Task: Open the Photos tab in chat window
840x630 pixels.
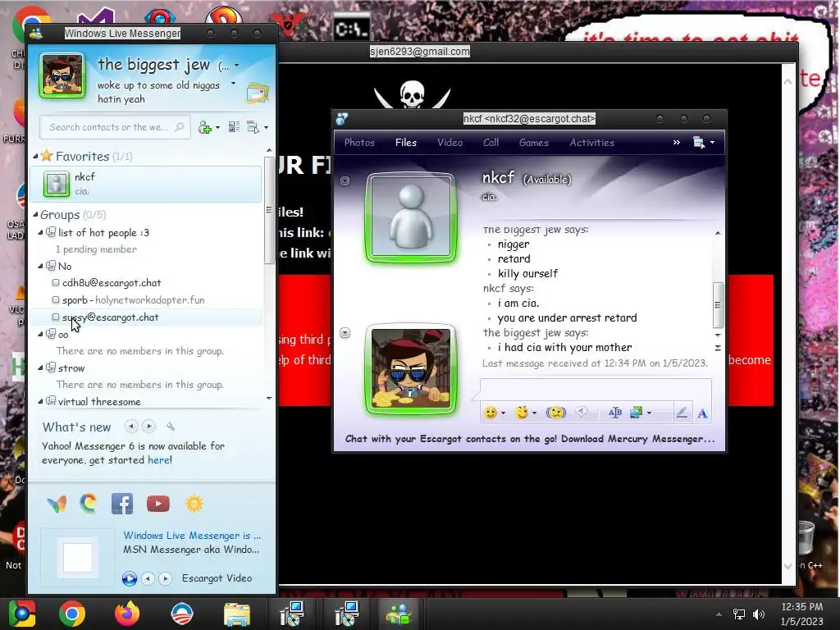Action: point(359,143)
